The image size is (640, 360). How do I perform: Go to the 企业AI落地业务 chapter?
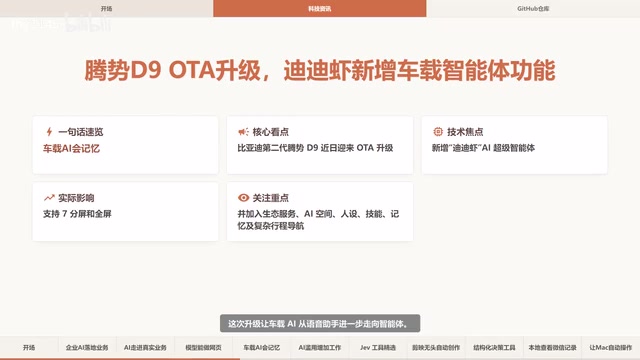click(x=87, y=347)
